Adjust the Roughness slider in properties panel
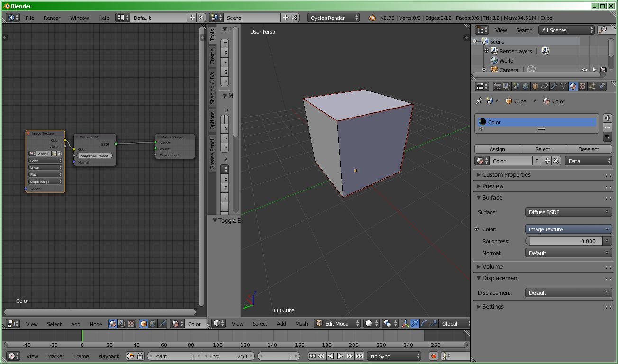This screenshot has width=618, height=364. (564, 241)
